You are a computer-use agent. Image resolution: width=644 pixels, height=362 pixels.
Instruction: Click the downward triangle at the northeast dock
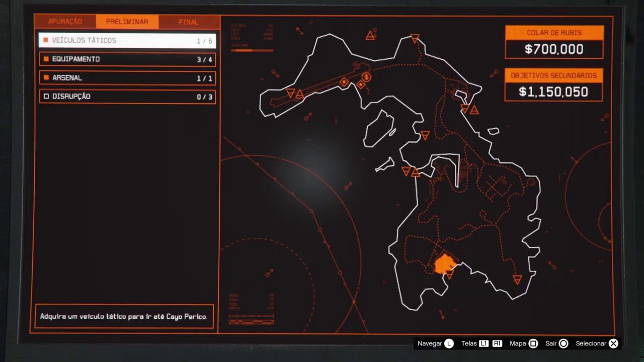[x=465, y=109]
